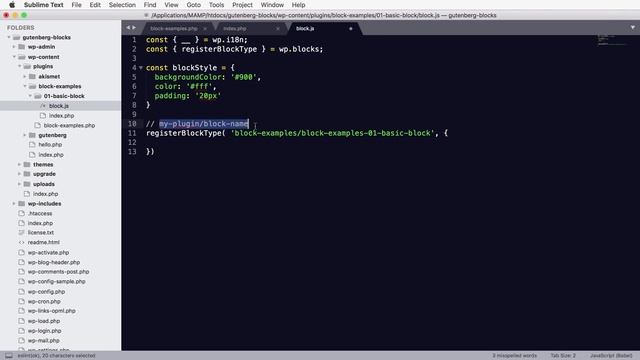Expand the akismet folder
Viewport: 640px width, 360px height.
click(x=24, y=76)
